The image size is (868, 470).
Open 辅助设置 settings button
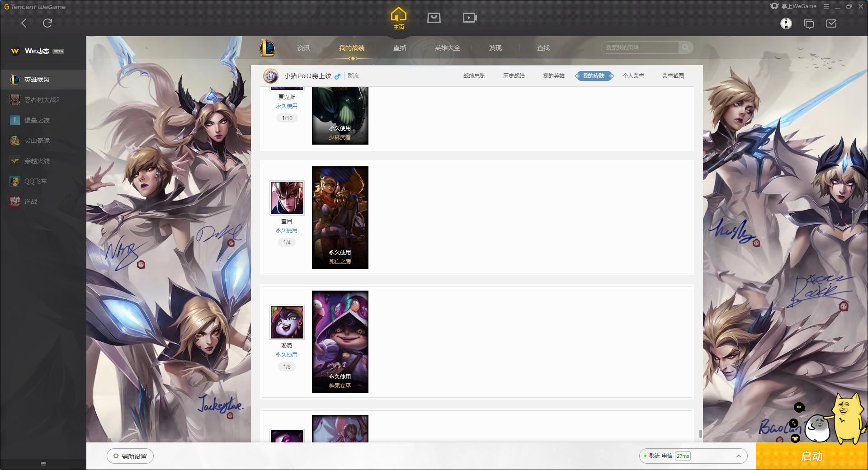(130, 456)
